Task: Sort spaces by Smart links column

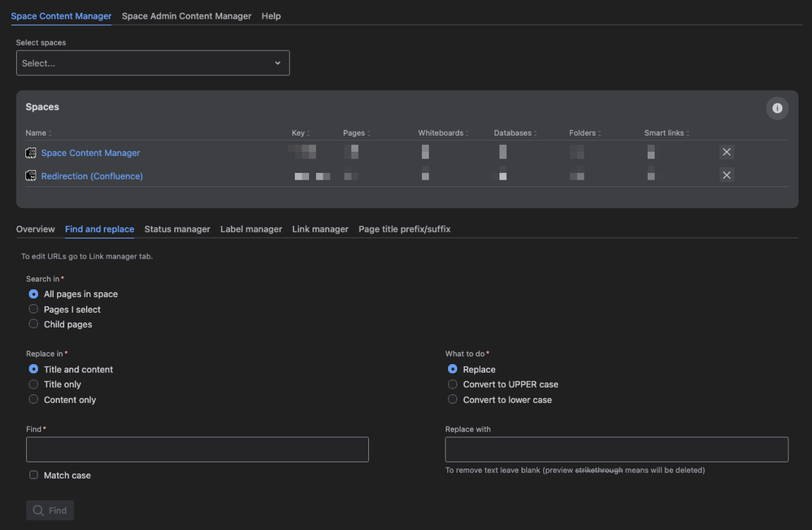Action: (x=667, y=132)
